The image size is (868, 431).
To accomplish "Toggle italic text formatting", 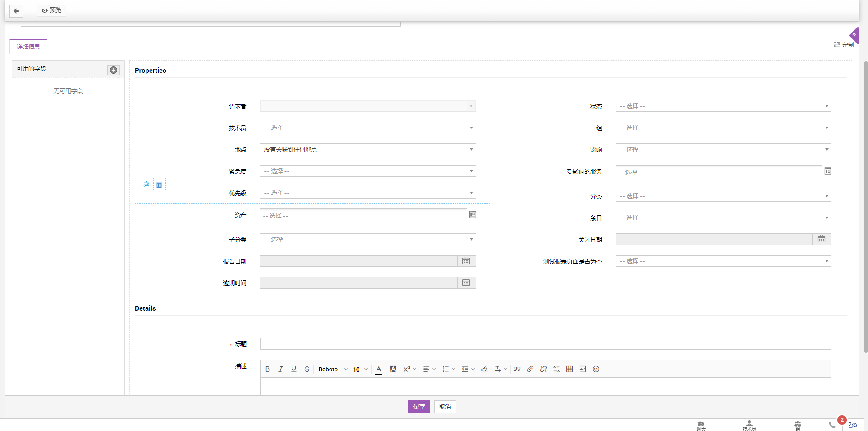I will (x=281, y=369).
